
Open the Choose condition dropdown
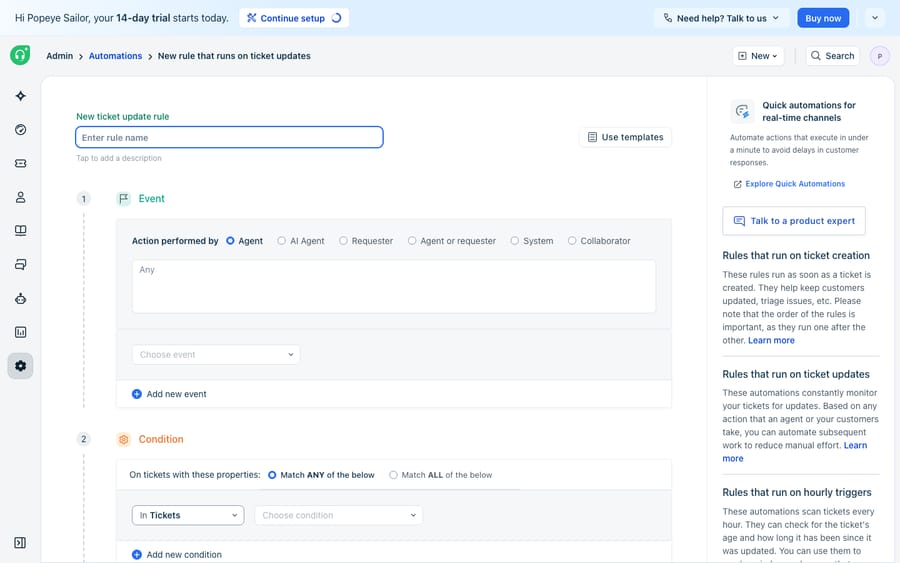pos(339,515)
